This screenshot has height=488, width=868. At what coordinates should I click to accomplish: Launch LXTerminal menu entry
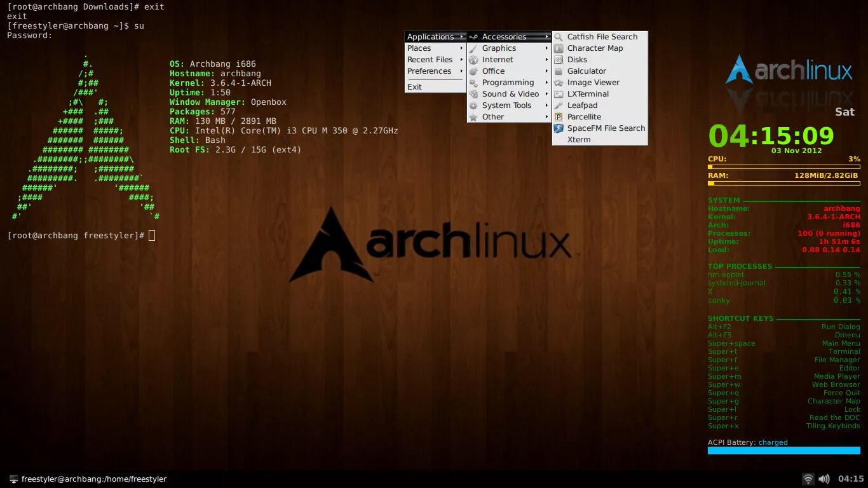pyautogui.click(x=600, y=94)
